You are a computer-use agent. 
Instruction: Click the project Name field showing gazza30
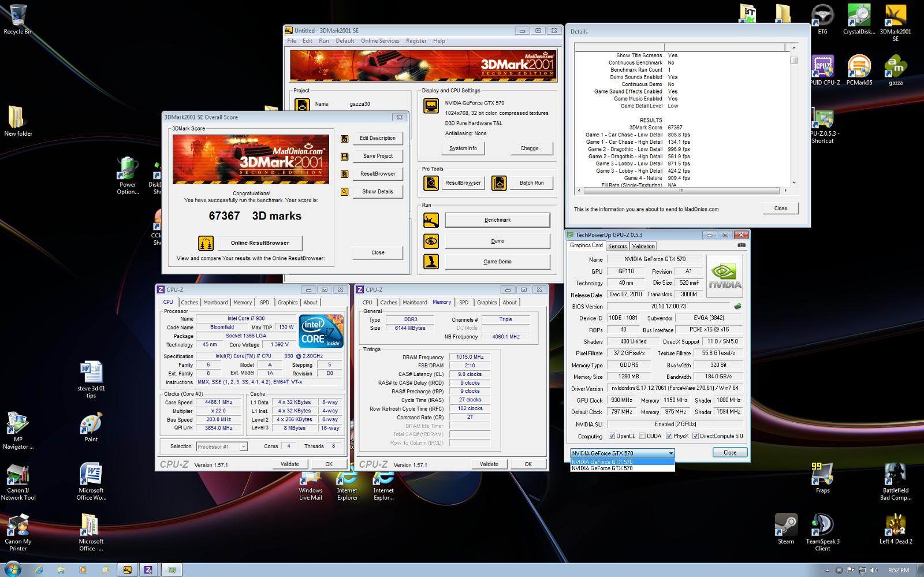(360, 105)
